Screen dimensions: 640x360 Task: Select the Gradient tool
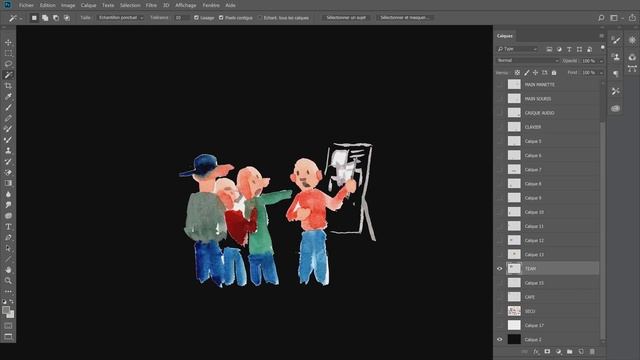pyautogui.click(x=8, y=183)
